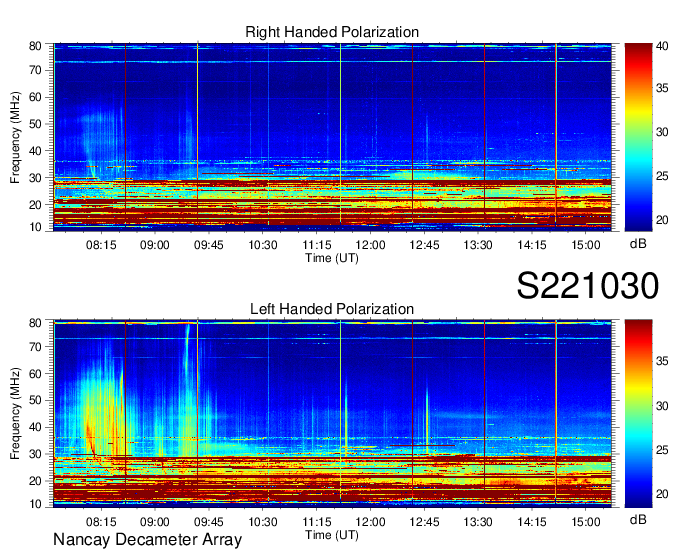680x552 pixels.
Task: Click 11:15 tick on lower time axis
Action: (x=317, y=522)
